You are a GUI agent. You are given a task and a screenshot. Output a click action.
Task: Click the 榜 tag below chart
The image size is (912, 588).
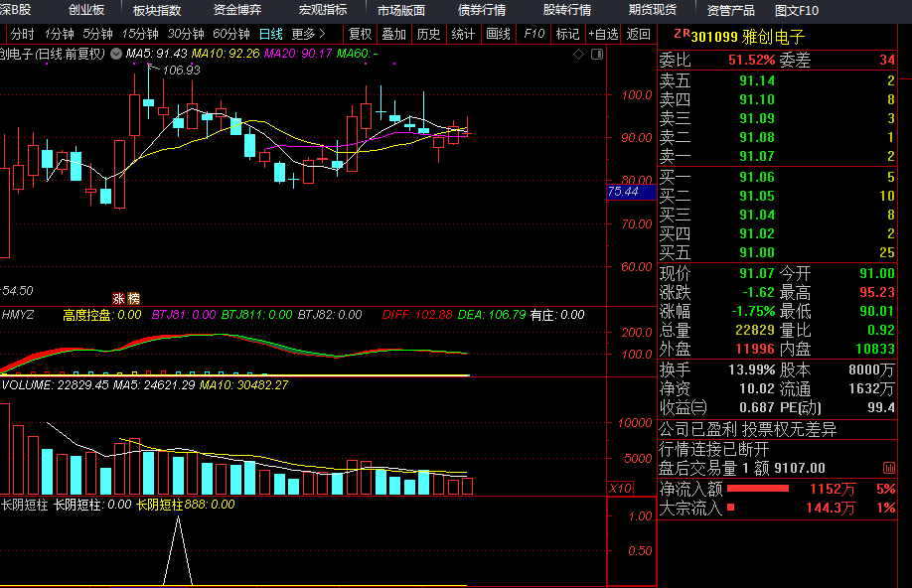pos(134,298)
